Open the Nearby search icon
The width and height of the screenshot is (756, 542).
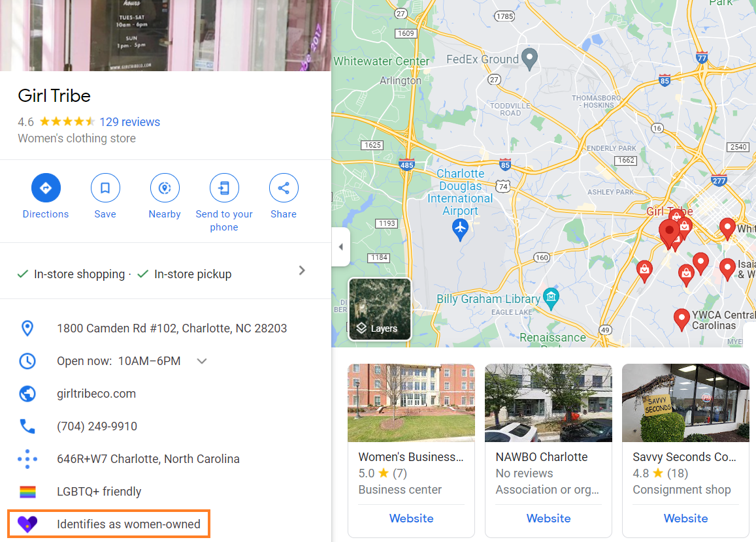165,187
